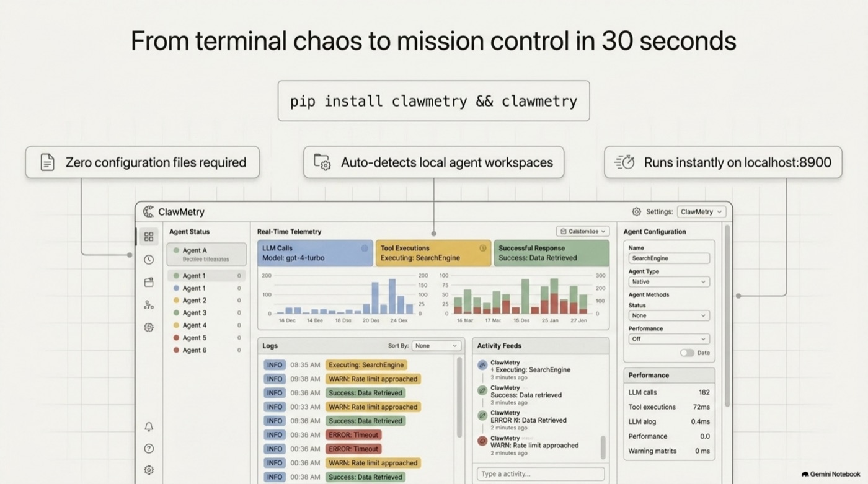Open the Customize dropdown in Real-Time Telemetry
This screenshot has width=868, height=484.
click(583, 231)
